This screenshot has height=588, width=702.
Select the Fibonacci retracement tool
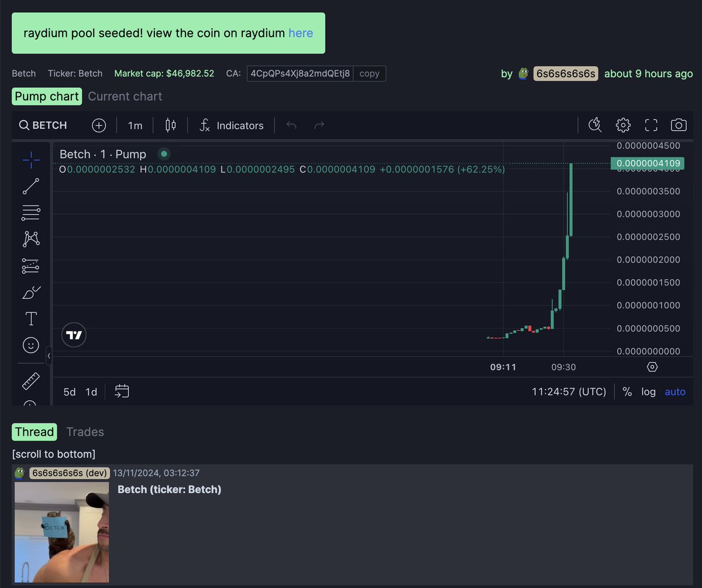(x=31, y=212)
